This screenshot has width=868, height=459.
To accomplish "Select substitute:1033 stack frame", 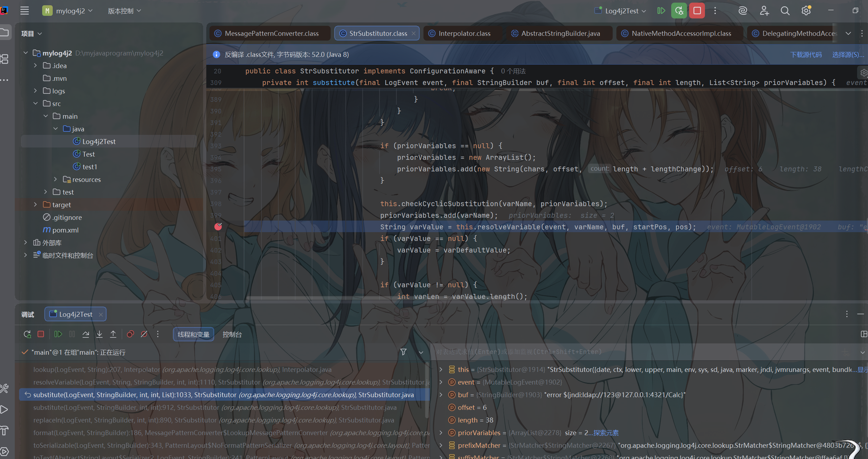I will pyautogui.click(x=224, y=395).
